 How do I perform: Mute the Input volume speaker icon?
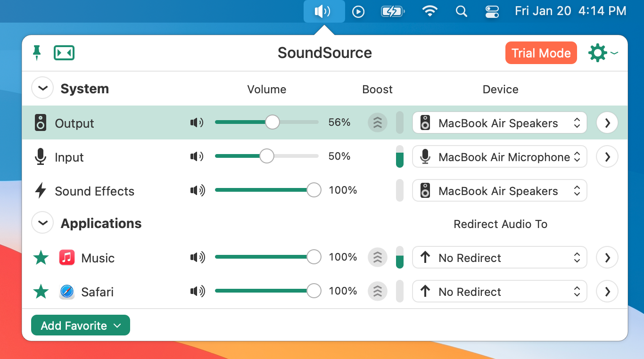pyautogui.click(x=197, y=156)
